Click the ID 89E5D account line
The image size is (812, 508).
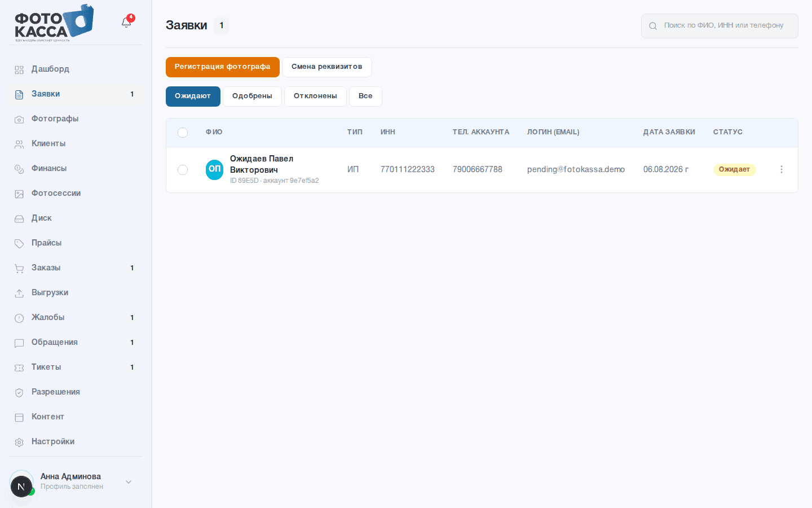[275, 181]
